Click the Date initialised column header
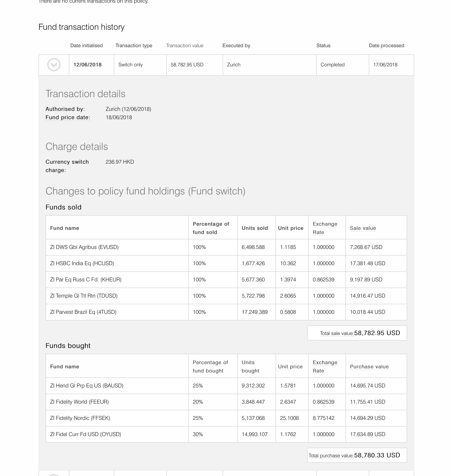Image resolution: width=451 pixels, height=476 pixels. pyautogui.click(x=86, y=45)
